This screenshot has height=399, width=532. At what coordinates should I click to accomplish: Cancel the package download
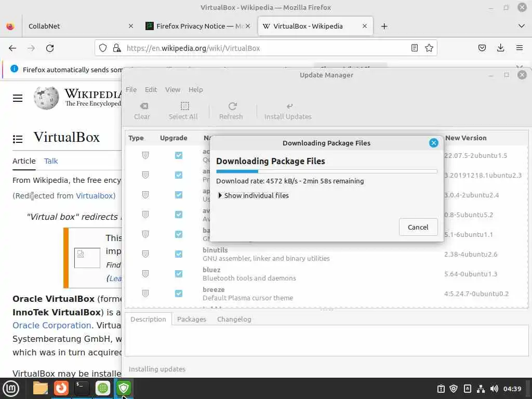[418, 227]
